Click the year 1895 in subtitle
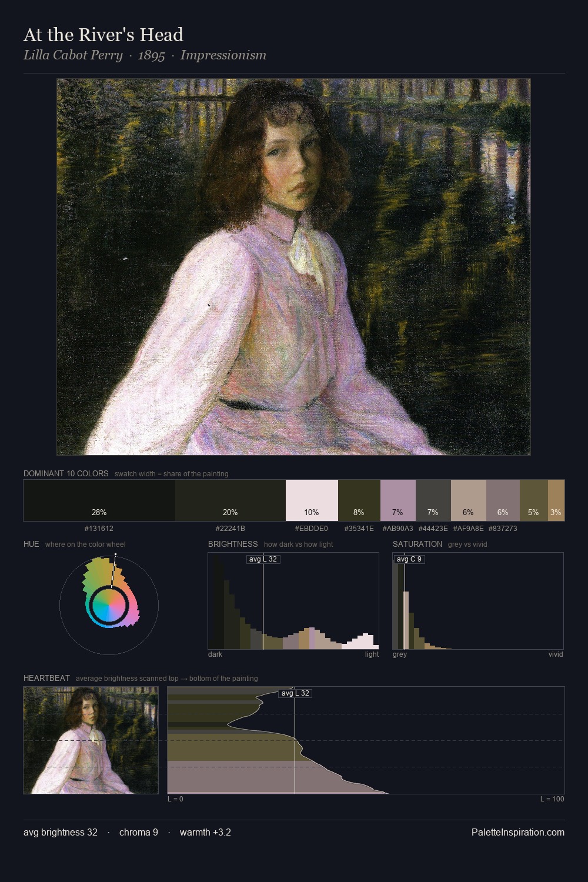The height and width of the screenshot is (882, 588). [151, 55]
